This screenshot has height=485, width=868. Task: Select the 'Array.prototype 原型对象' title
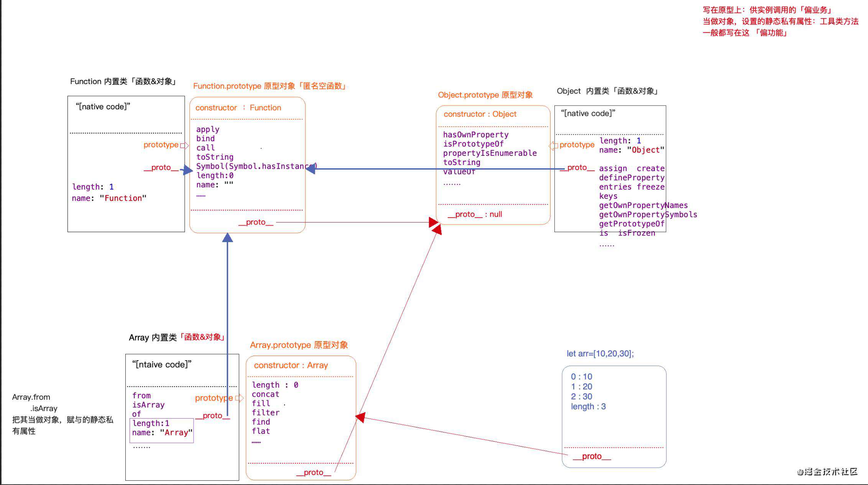click(x=299, y=345)
